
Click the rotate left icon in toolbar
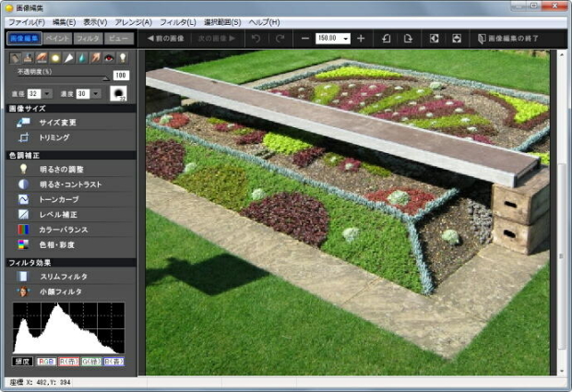pyautogui.click(x=386, y=39)
